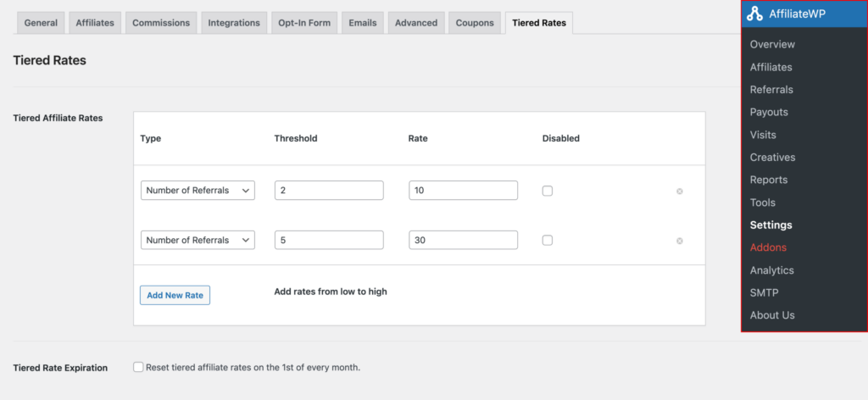This screenshot has height=400, width=868.
Task: Open Reports in the sidebar menu
Action: (x=768, y=180)
